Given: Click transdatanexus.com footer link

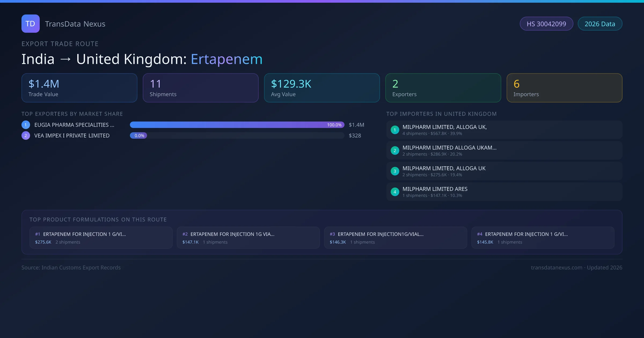Looking at the screenshot, I should (557, 267).
